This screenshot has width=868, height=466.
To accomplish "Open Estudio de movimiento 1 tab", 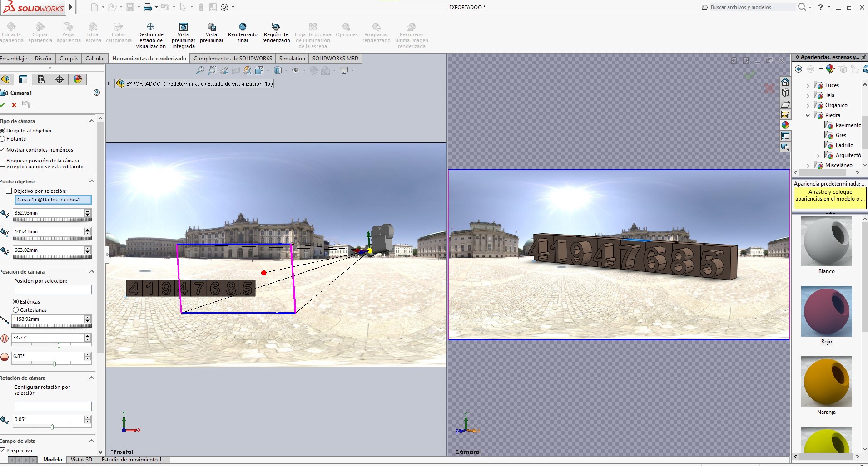I will coord(131,460).
